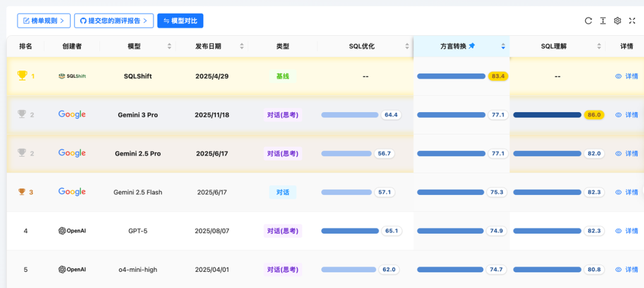Click the 类型 column header
This screenshot has width=644, height=288.
point(283,47)
